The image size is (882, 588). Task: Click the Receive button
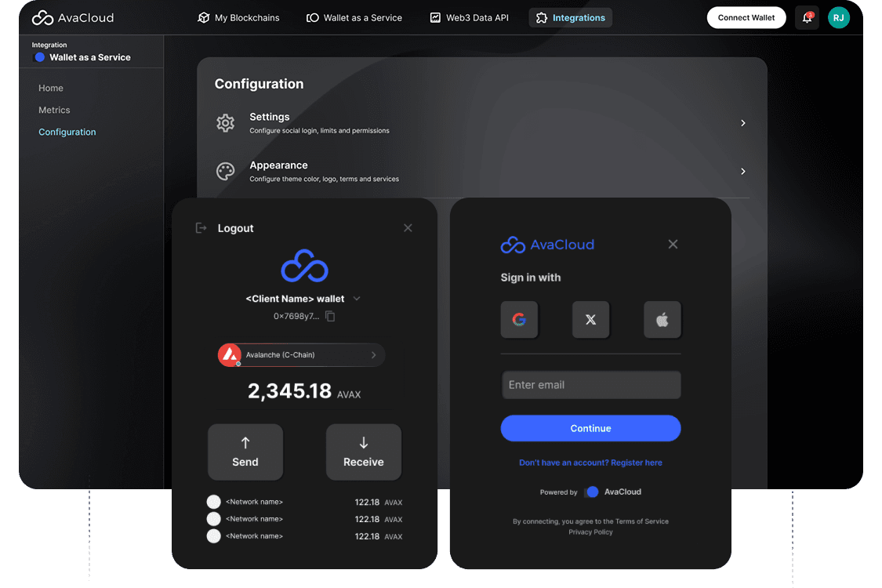coord(363,452)
